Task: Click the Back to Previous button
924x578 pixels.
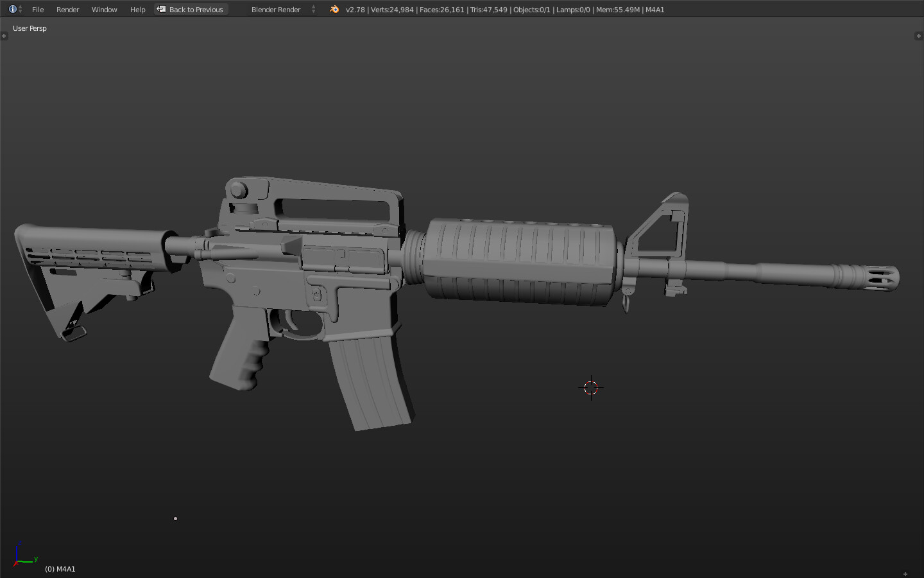Action: (191, 10)
